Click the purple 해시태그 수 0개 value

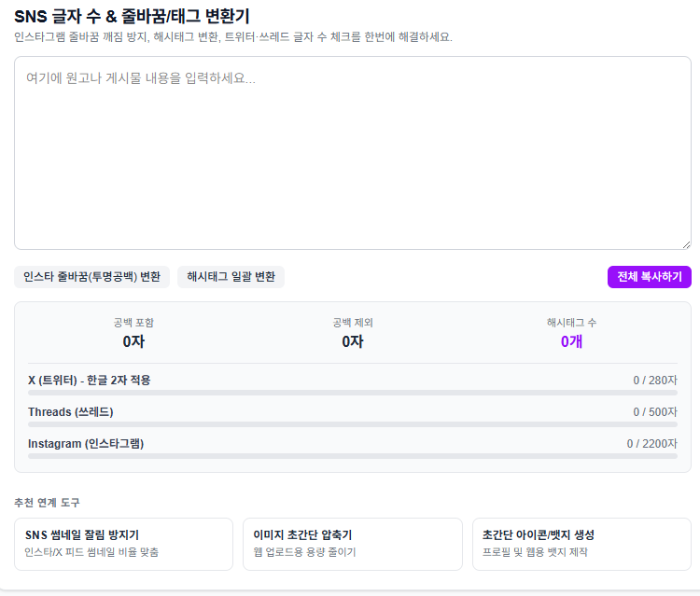coord(571,341)
